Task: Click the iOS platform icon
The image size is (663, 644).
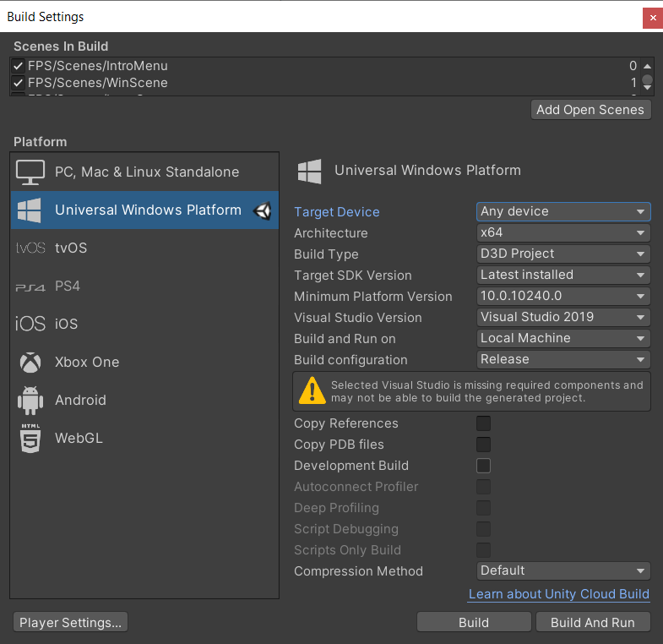Action: (30, 324)
